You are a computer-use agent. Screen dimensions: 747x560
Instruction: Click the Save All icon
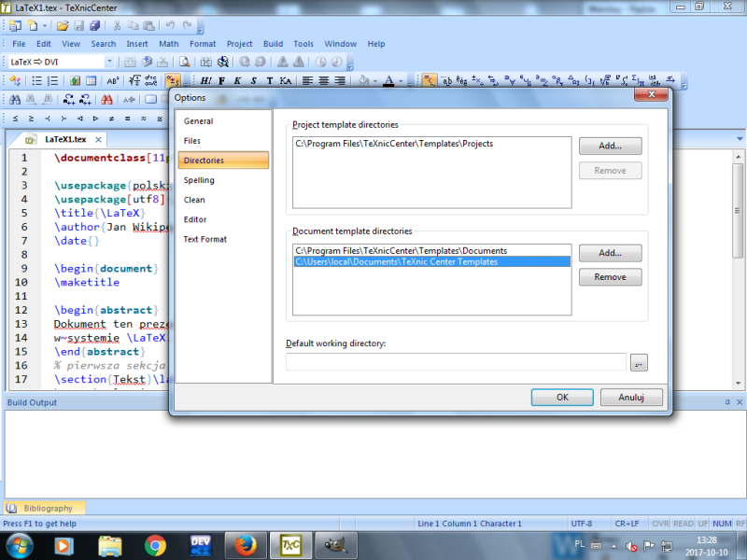[x=95, y=26]
